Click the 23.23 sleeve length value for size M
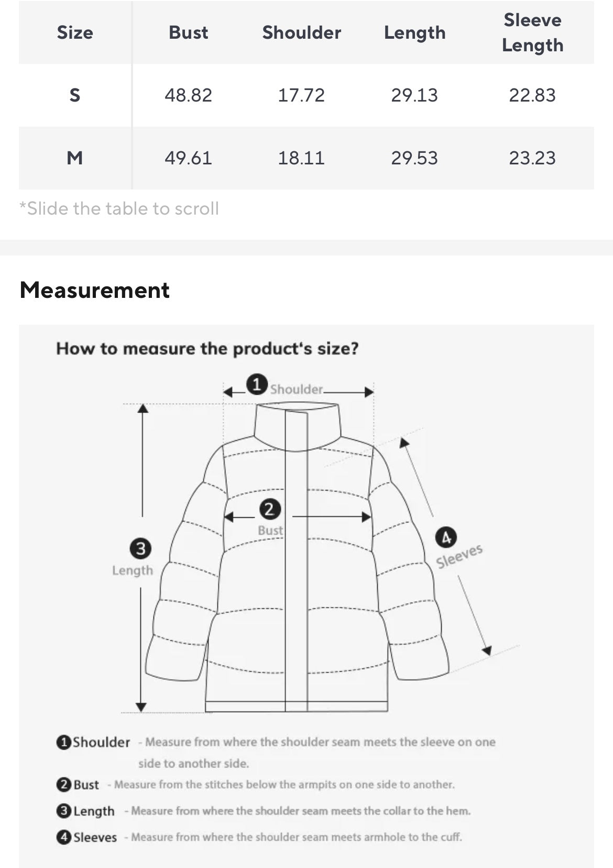The image size is (613, 868). (532, 158)
